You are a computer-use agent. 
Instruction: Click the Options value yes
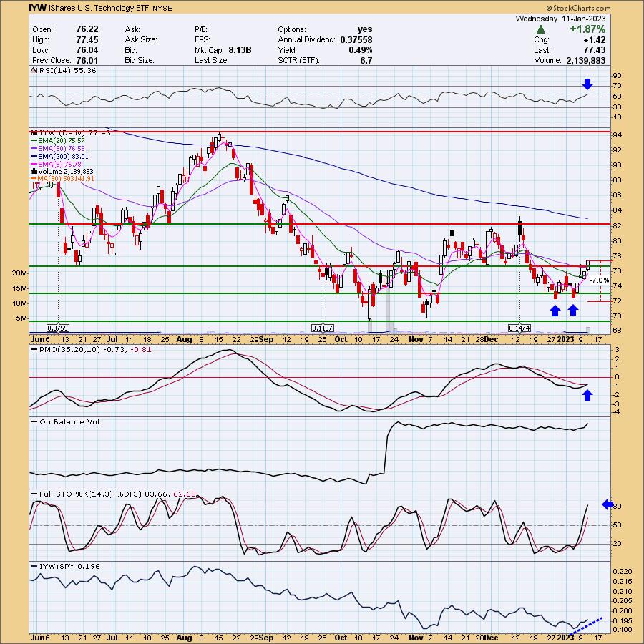coord(365,29)
